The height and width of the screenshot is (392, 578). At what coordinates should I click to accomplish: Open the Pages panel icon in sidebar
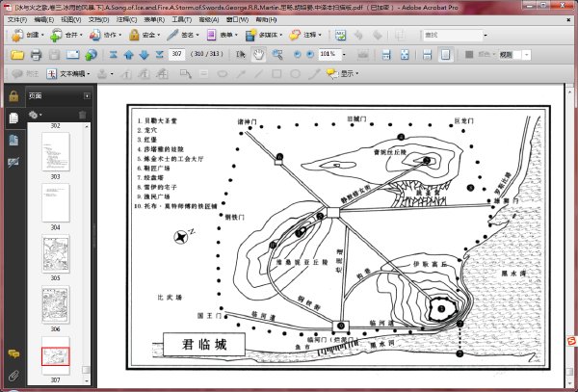(14, 118)
